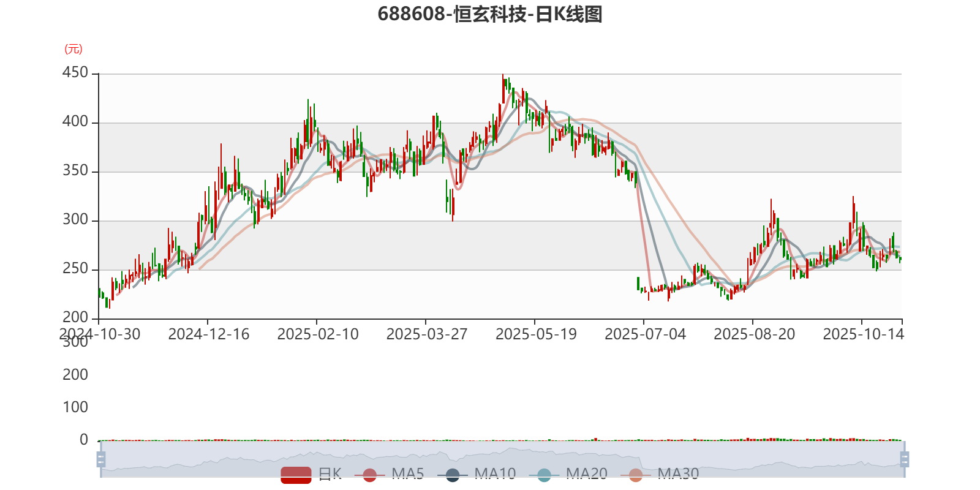The image size is (980, 490).
Task: Click the 100 volume axis label
Action: tap(75, 407)
